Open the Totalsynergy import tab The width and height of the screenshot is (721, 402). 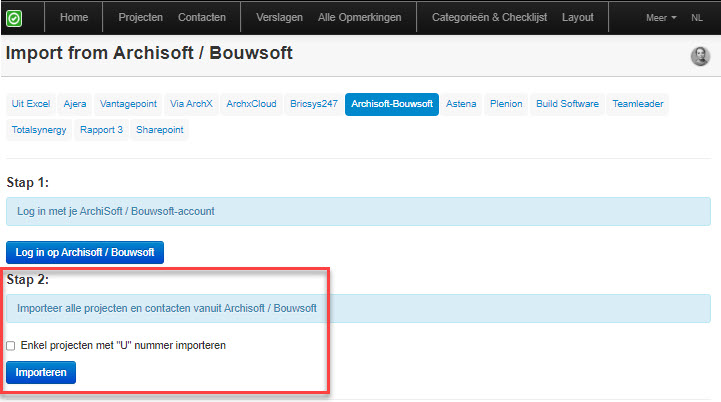(38, 130)
